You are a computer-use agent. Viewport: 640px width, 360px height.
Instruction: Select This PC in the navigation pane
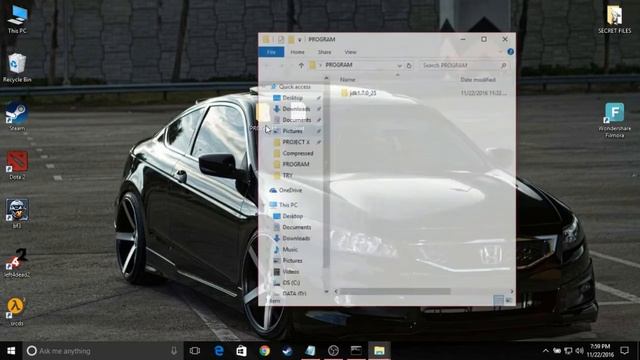point(288,205)
